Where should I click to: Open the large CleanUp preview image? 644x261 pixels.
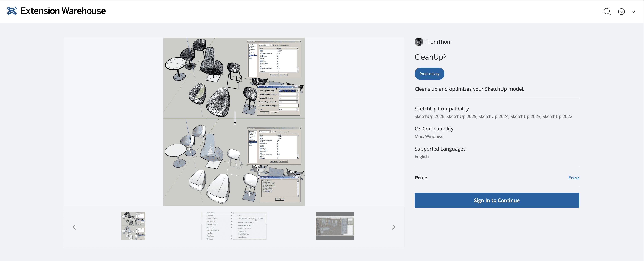(x=234, y=121)
